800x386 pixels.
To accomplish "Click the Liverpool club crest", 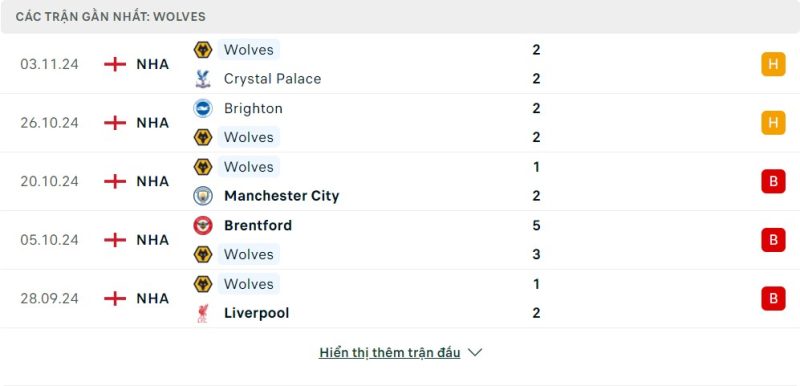I will click(x=203, y=313).
